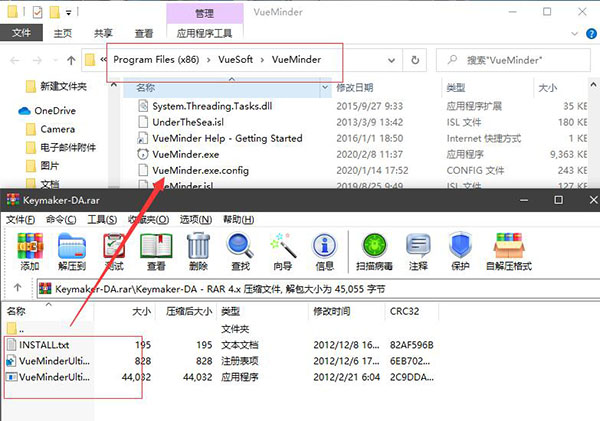Click the Info (信息) icon
Image resolution: width=600 pixels, height=421 pixels.
coord(324,246)
